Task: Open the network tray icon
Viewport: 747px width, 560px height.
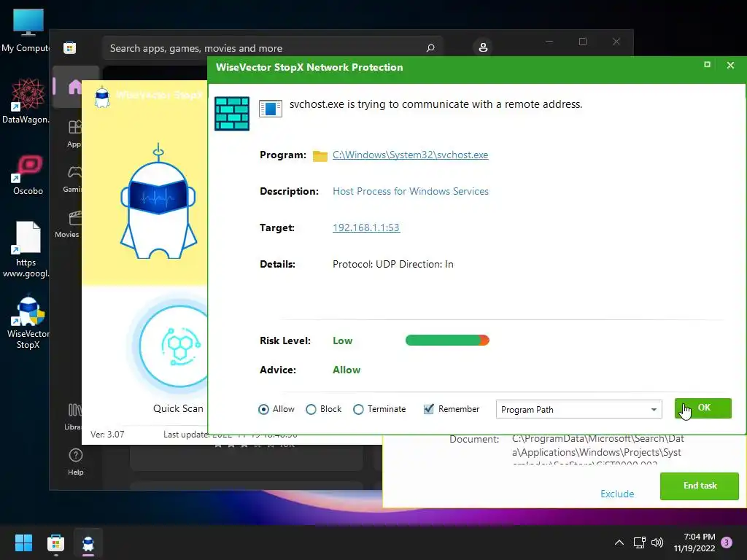Action: click(639, 542)
